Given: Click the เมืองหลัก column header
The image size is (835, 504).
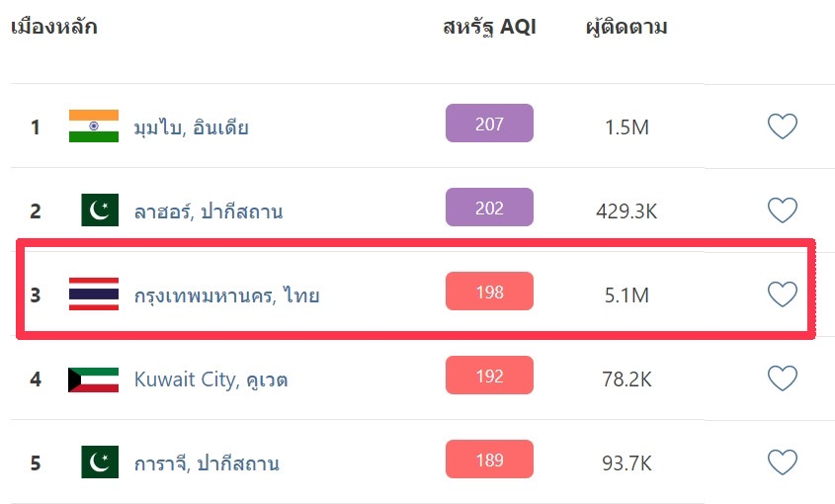Looking at the screenshot, I should (53, 27).
